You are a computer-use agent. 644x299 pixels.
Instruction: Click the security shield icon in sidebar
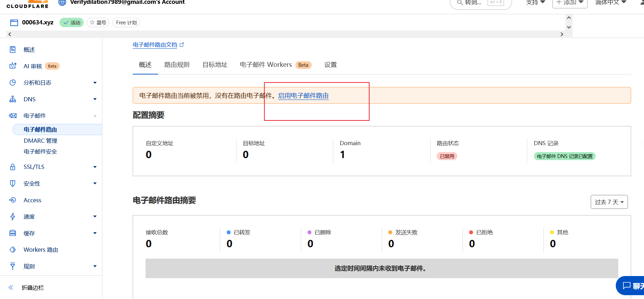(13, 183)
